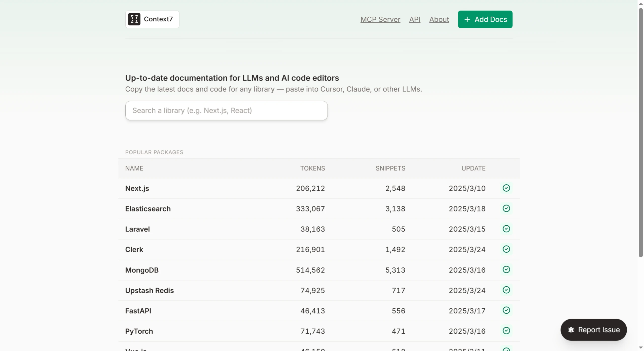The width and height of the screenshot is (644, 351).
Task: Click the Report Issue button
Action: tap(593, 330)
